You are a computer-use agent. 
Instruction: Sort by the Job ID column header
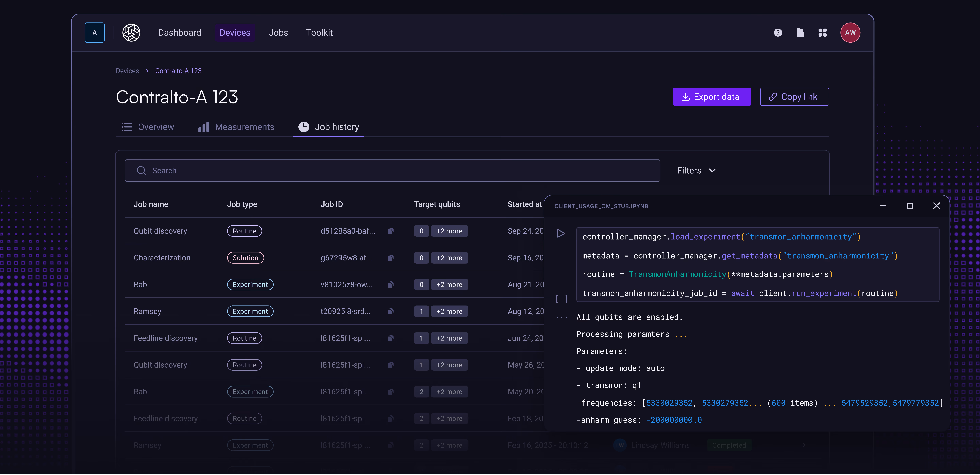click(x=332, y=204)
